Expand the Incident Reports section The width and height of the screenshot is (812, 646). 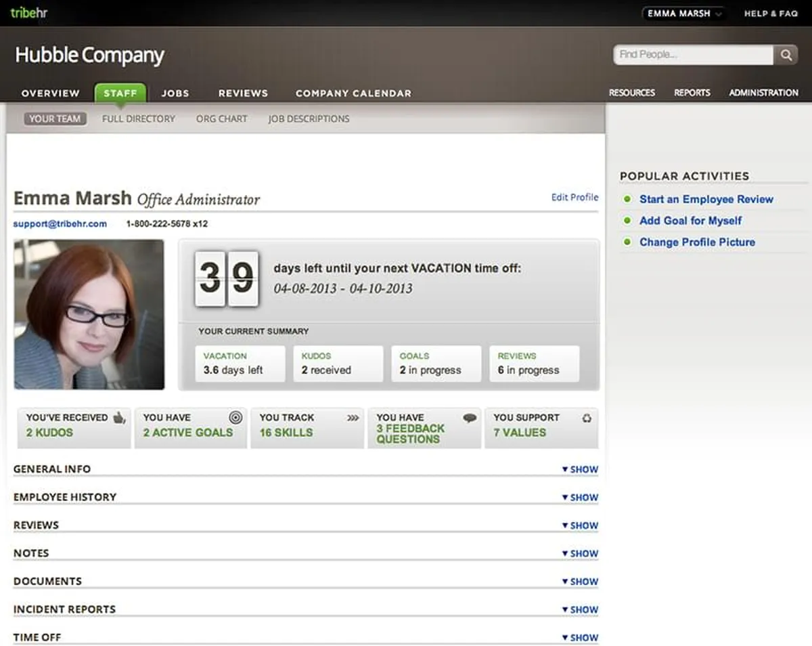click(x=580, y=609)
